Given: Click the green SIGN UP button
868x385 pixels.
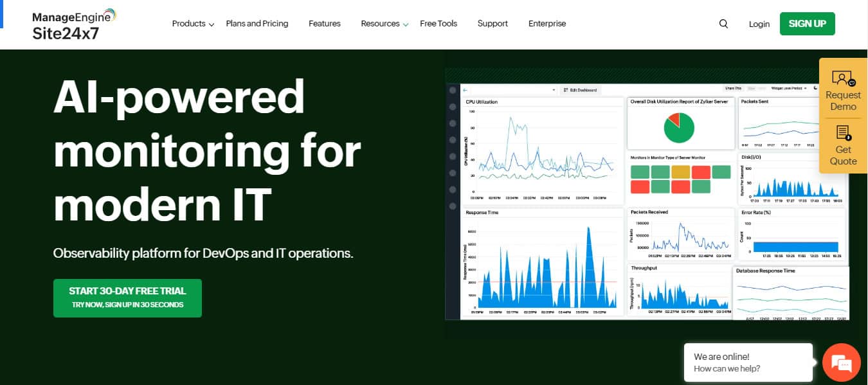Looking at the screenshot, I should [x=807, y=24].
